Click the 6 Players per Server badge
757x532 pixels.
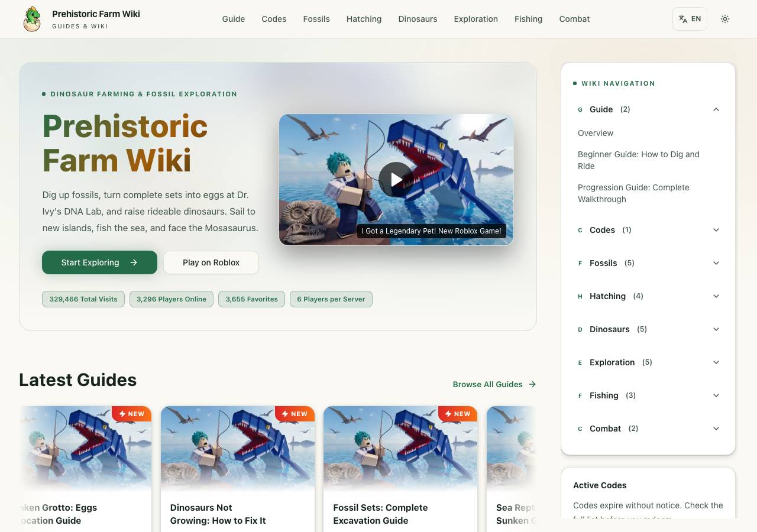tap(331, 299)
